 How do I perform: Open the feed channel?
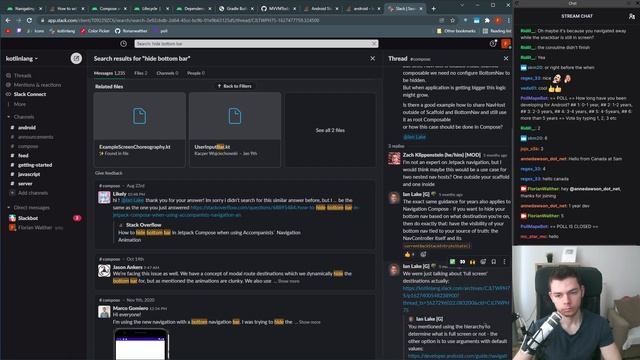[23, 156]
